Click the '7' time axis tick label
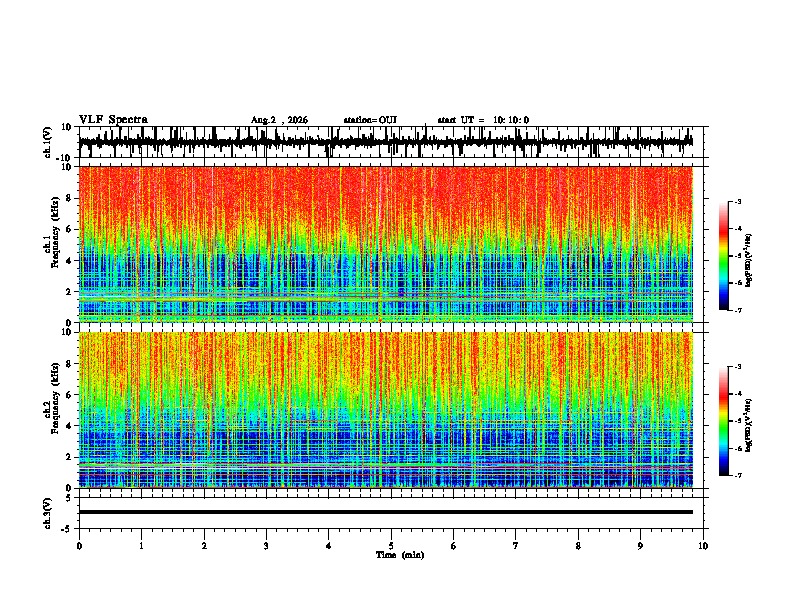Viewport: 792px width, 612px height. [516, 546]
